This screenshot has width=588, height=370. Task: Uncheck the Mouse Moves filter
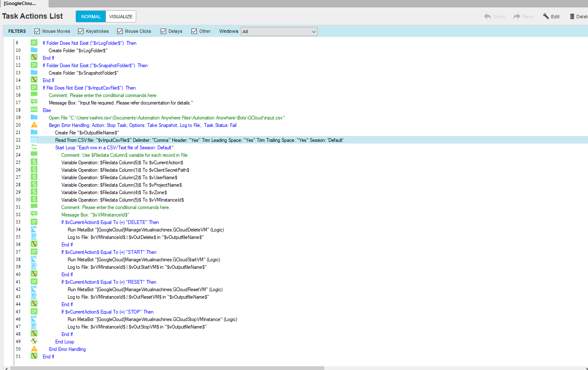pyautogui.click(x=37, y=32)
